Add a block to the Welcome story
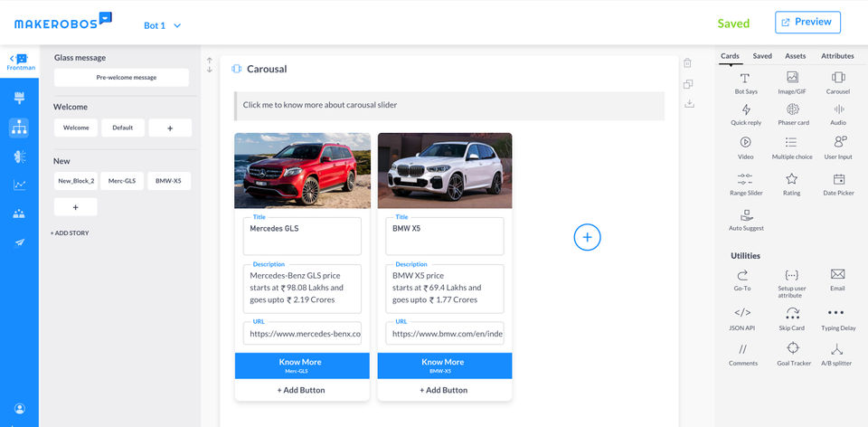The height and width of the screenshot is (427, 868). point(170,128)
